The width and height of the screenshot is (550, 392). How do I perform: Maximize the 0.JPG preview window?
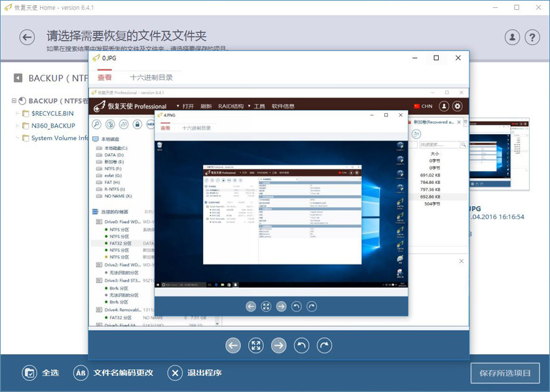pos(436,58)
